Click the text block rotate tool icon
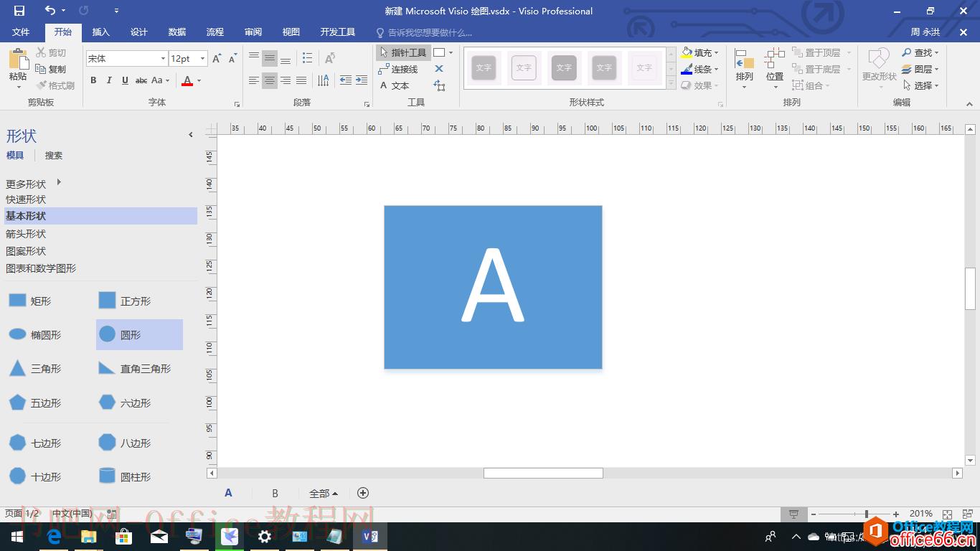Image resolution: width=980 pixels, height=551 pixels. [440, 86]
